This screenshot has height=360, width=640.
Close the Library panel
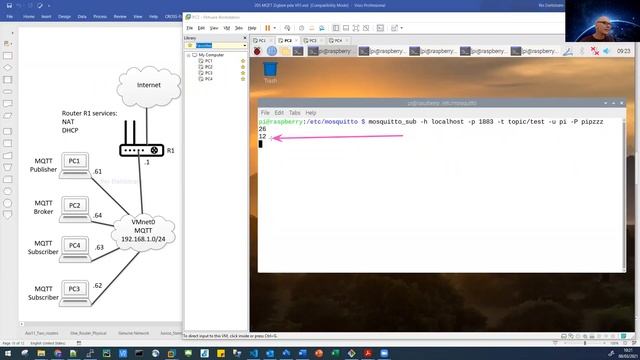(x=245, y=38)
